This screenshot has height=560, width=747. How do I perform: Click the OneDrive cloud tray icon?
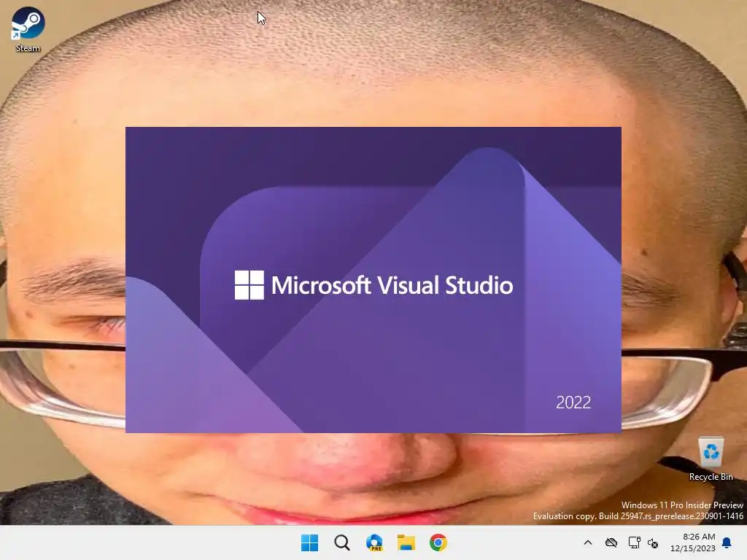coord(611,542)
